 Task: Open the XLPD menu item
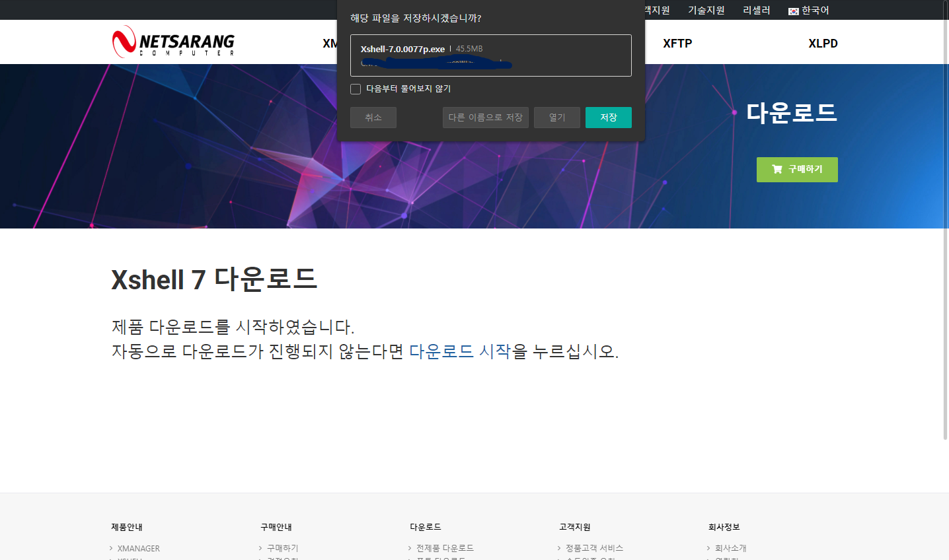click(x=823, y=44)
